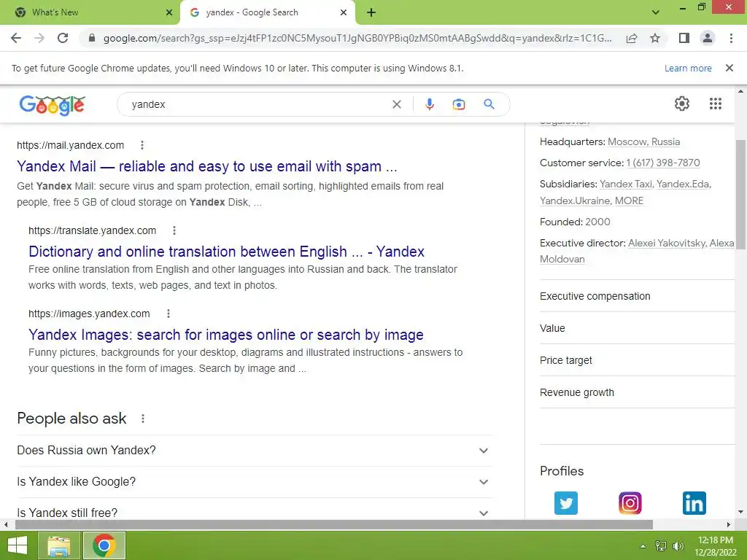Open the Alexei Yakovitsky link
747x560 pixels.
[667, 244]
